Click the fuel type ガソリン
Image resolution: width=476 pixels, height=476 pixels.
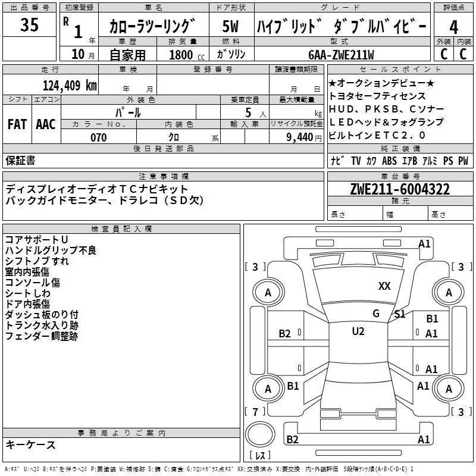point(231,54)
